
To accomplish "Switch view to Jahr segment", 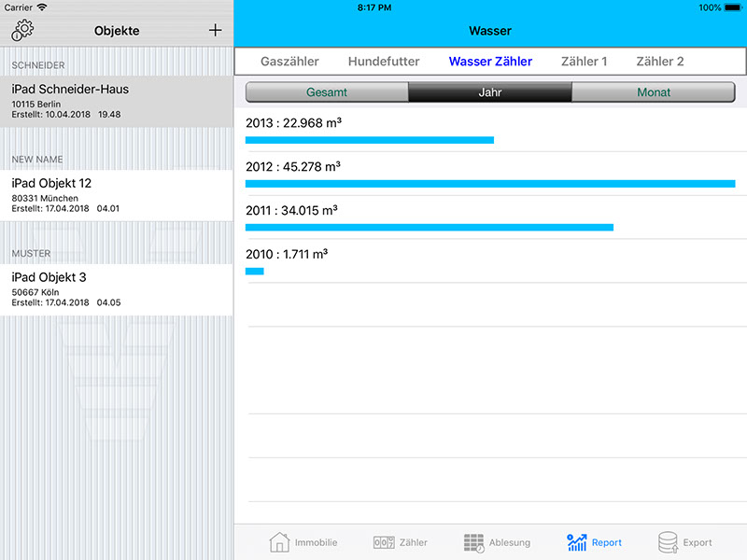I will tap(489, 92).
